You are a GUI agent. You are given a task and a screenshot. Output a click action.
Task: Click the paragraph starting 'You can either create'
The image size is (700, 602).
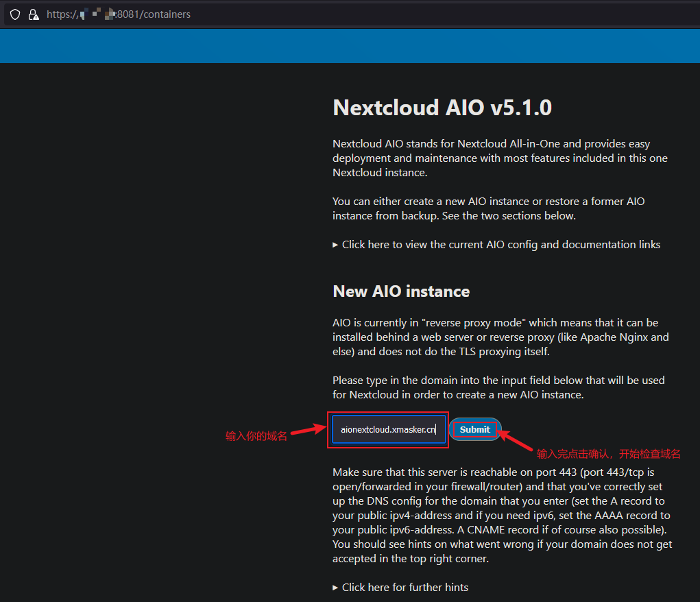click(489, 208)
